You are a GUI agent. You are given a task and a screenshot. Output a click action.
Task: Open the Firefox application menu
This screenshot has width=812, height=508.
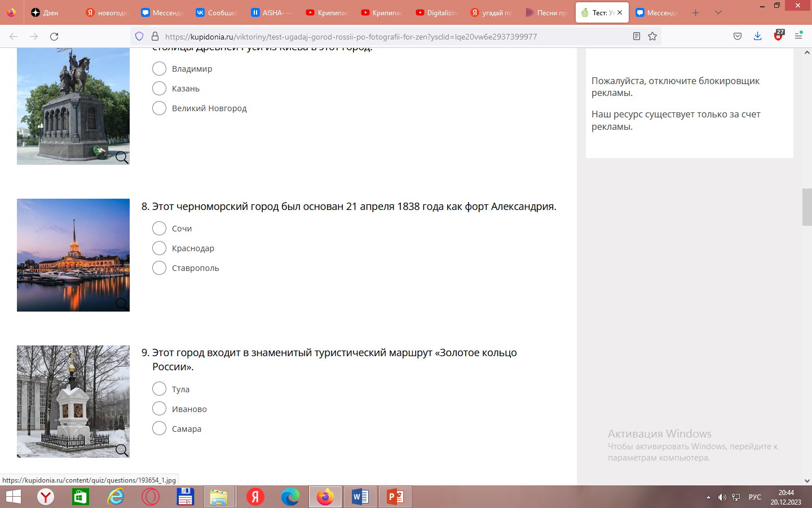pyautogui.click(x=798, y=37)
